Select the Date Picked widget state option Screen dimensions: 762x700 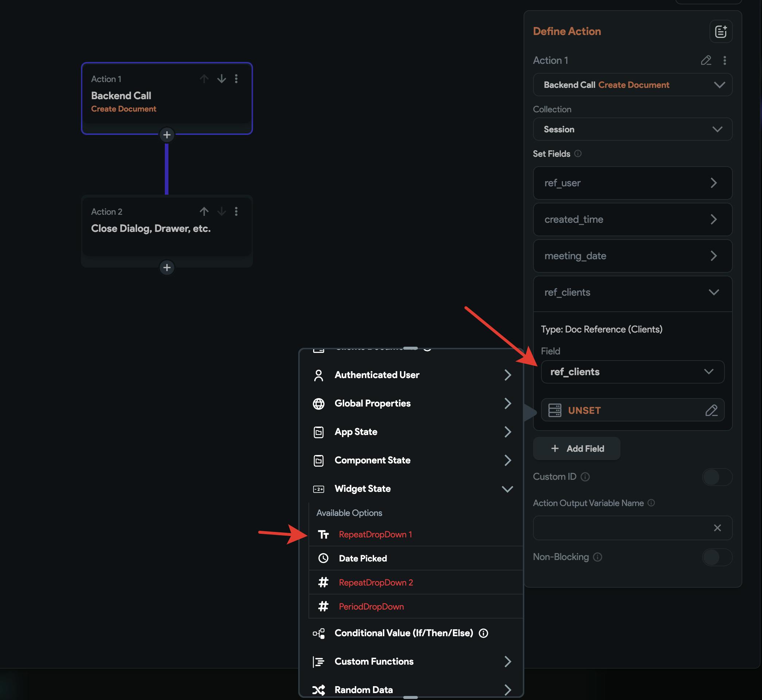point(416,558)
